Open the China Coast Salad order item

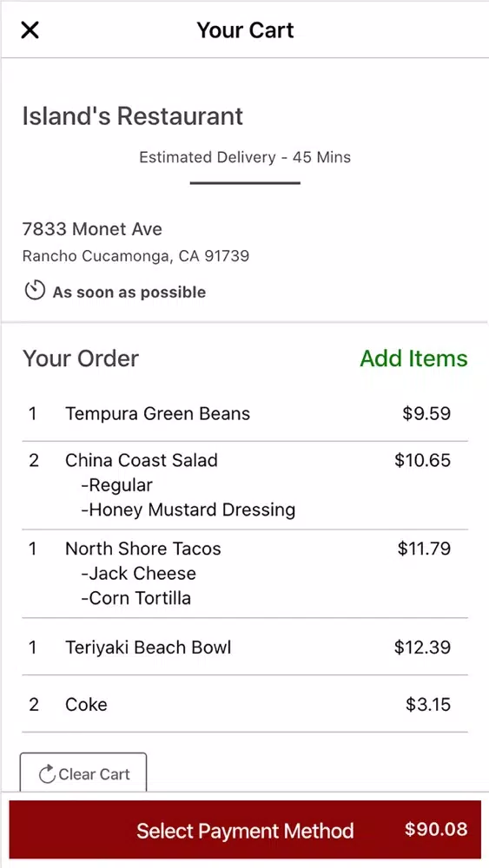pos(245,485)
